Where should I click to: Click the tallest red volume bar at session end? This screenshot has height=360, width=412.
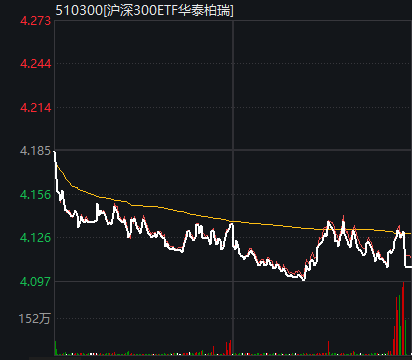pyautogui.click(x=403, y=318)
